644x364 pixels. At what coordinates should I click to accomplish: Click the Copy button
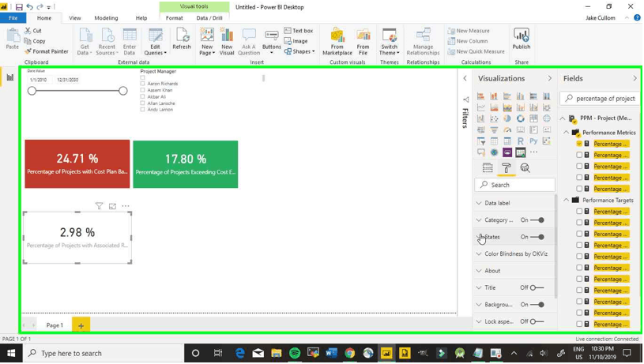35,41
